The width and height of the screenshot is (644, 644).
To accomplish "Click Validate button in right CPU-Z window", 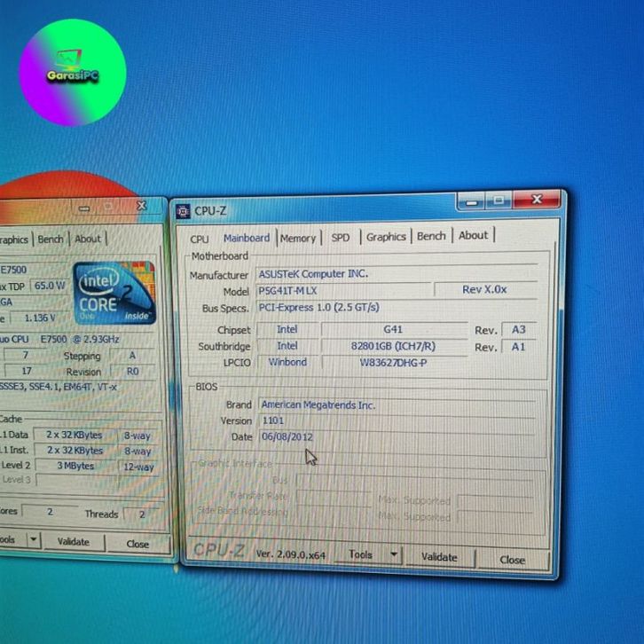I will (439, 557).
